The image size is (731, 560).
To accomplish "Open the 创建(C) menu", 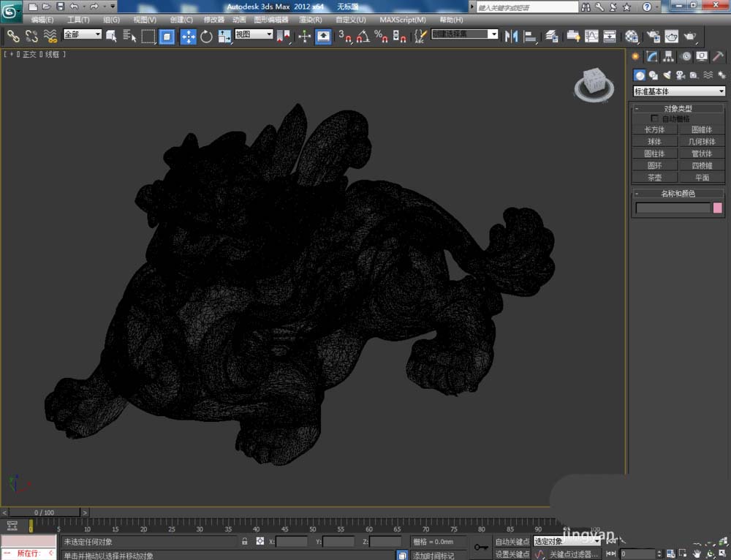I will click(x=181, y=20).
